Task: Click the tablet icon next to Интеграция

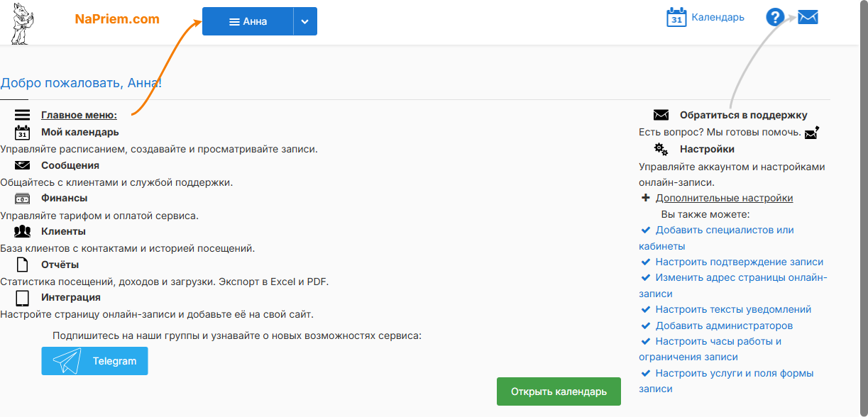Action: (x=22, y=297)
